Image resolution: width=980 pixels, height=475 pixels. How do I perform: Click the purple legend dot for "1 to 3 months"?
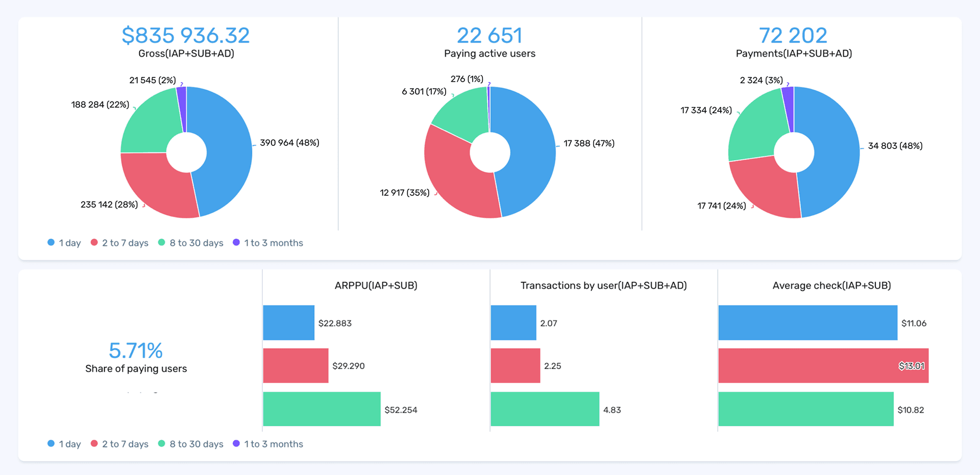pos(236,243)
